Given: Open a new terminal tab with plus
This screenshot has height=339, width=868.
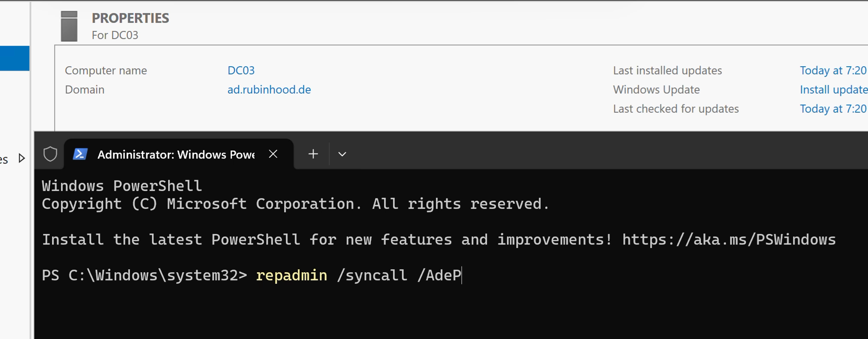Looking at the screenshot, I should pos(313,154).
